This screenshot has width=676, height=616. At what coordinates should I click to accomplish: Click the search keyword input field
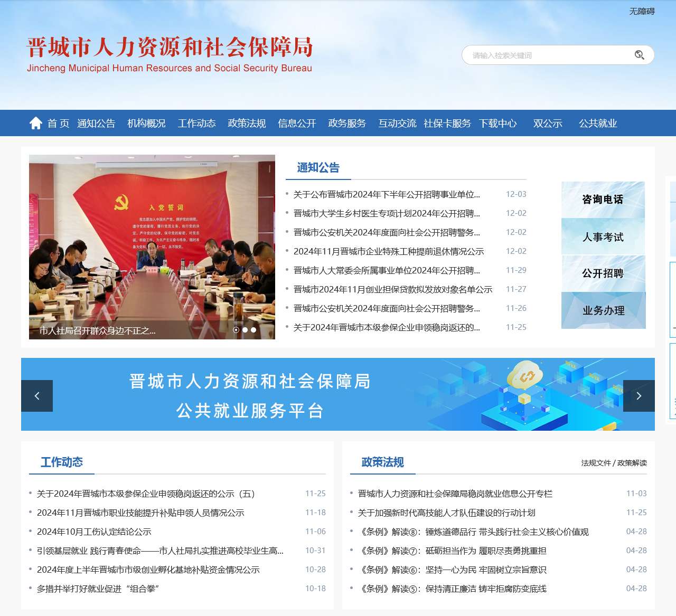coord(549,55)
